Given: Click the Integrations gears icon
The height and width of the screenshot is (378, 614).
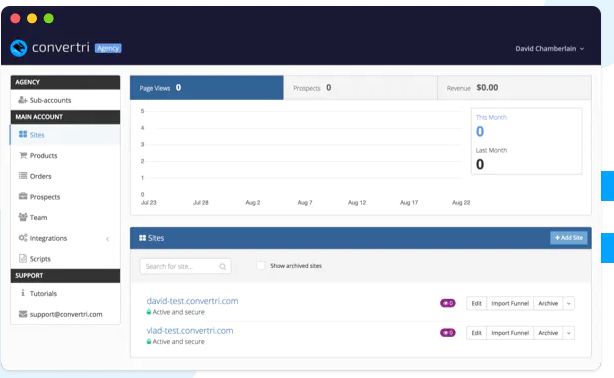Looking at the screenshot, I should point(23,238).
